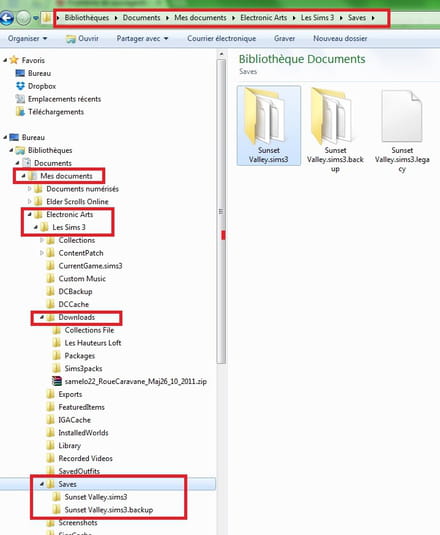Click Les Sims 3 in the breadcrumb
Viewport: 440px width, 535px height.
click(x=317, y=18)
